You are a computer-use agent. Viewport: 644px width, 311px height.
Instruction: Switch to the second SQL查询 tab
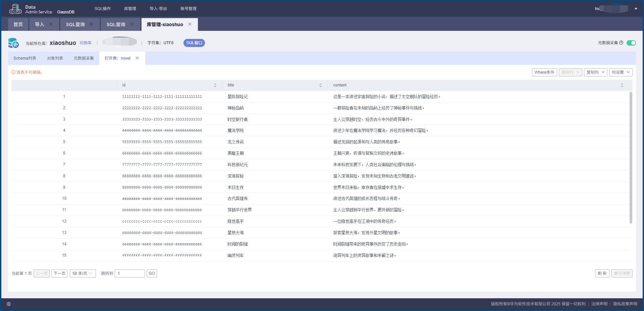116,24
